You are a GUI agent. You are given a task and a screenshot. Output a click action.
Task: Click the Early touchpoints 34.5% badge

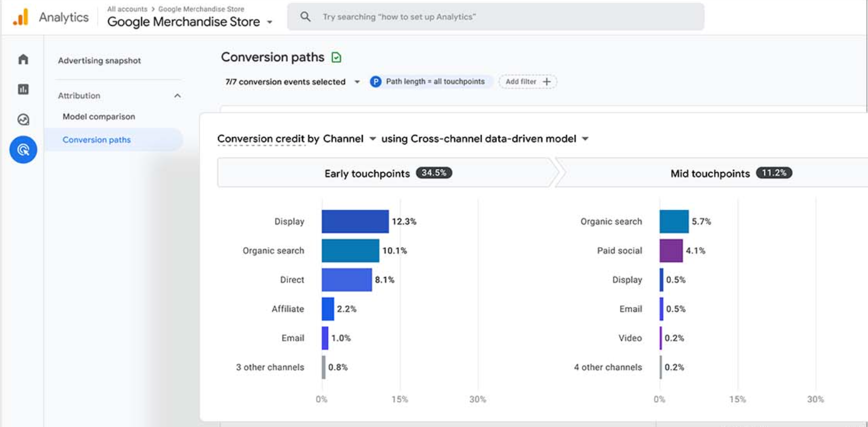click(434, 173)
